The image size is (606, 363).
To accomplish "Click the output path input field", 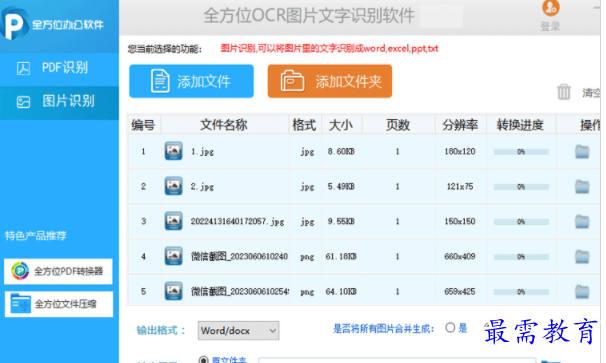I will (397, 360).
